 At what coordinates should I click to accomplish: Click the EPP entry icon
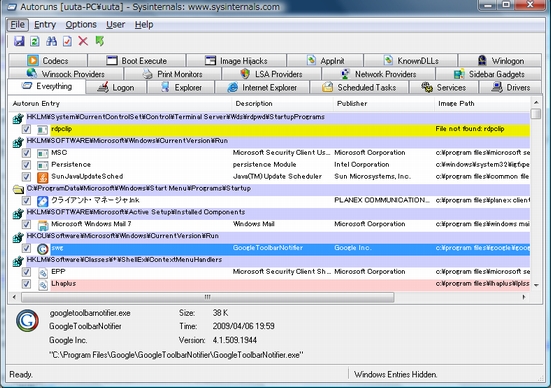(x=43, y=273)
